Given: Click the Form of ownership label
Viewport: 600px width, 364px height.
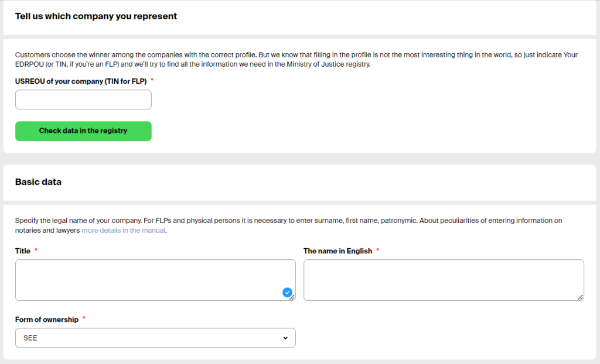Looking at the screenshot, I should pos(46,320).
